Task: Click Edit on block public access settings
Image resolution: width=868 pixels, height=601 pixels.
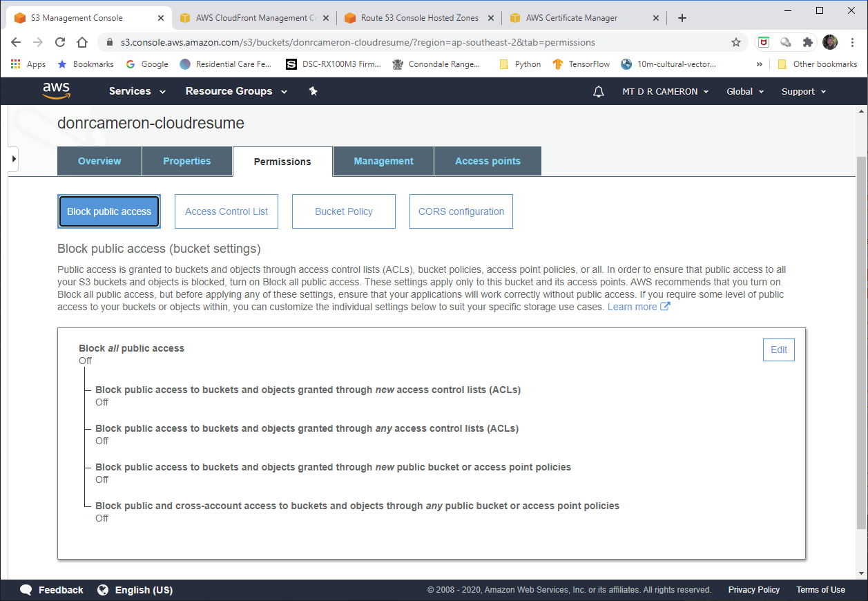Action: [779, 350]
